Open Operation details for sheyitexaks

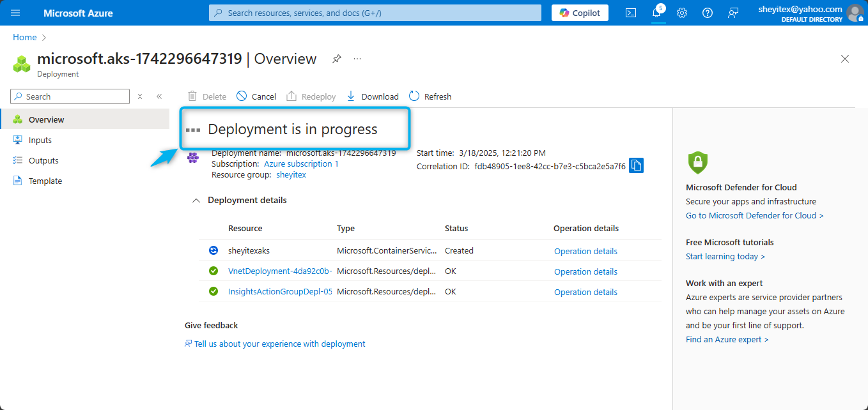click(x=585, y=251)
